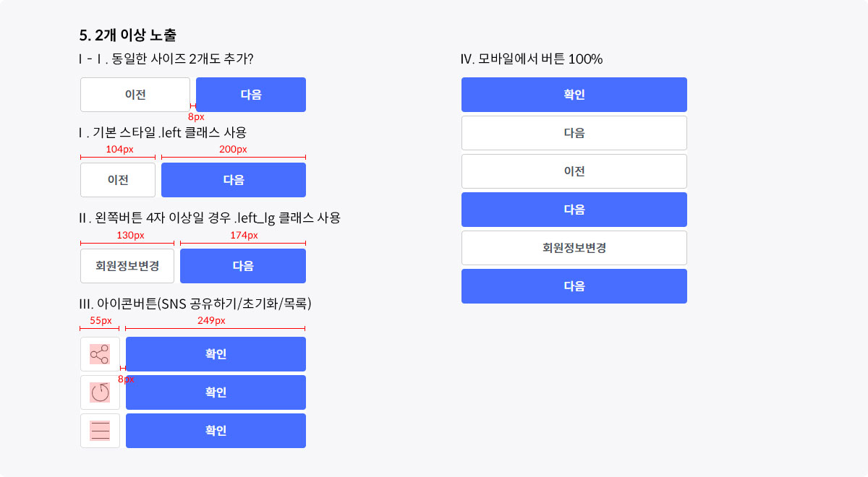
Task: Click white 다음 button in the mobile section
Action: [574, 133]
